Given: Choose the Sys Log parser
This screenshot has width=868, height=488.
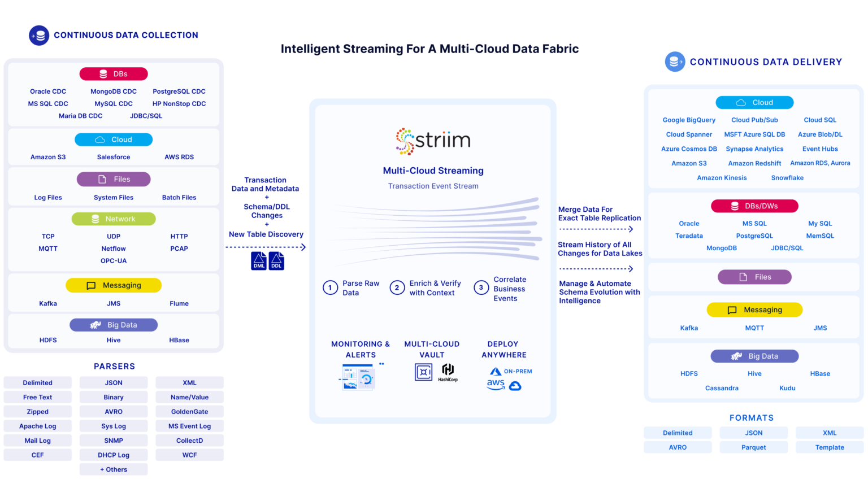Looking at the screenshot, I should [114, 426].
